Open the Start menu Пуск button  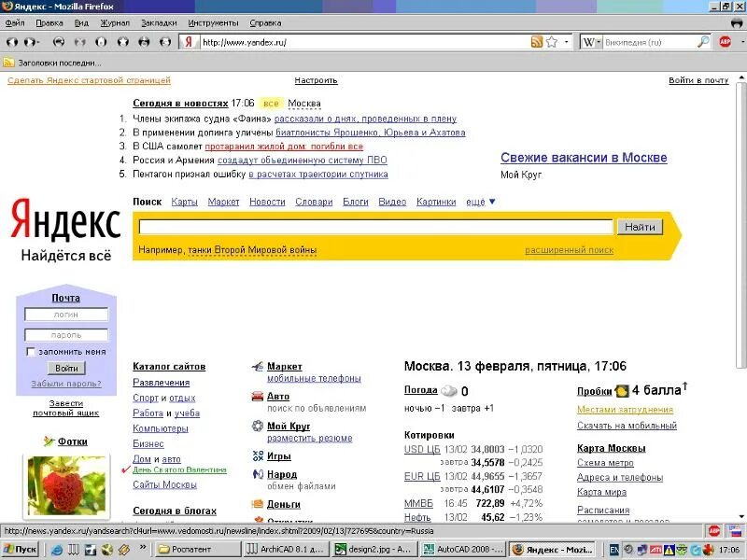point(21,549)
